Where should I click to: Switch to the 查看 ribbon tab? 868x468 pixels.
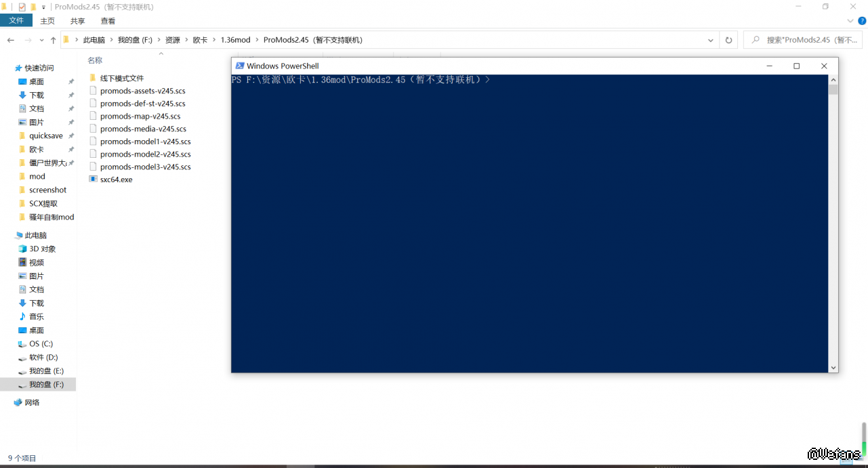pyautogui.click(x=108, y=21)
